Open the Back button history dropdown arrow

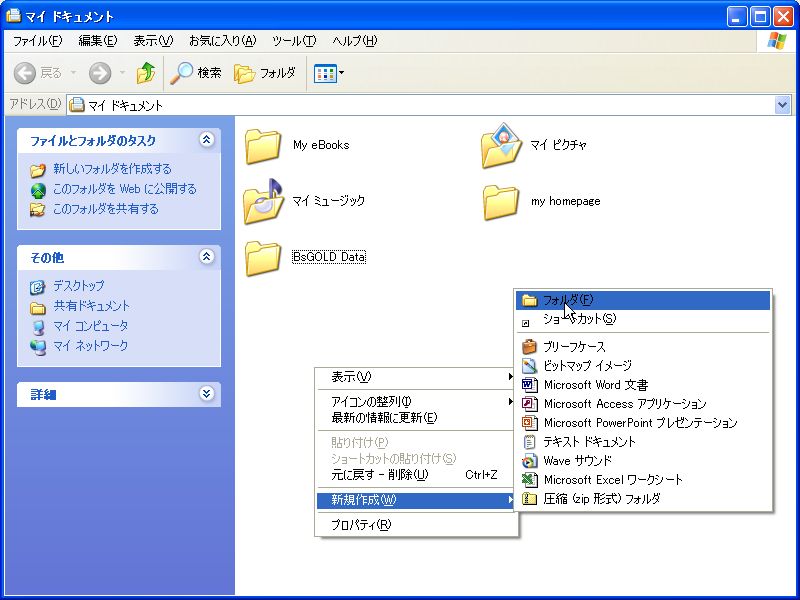pos(73,73)
